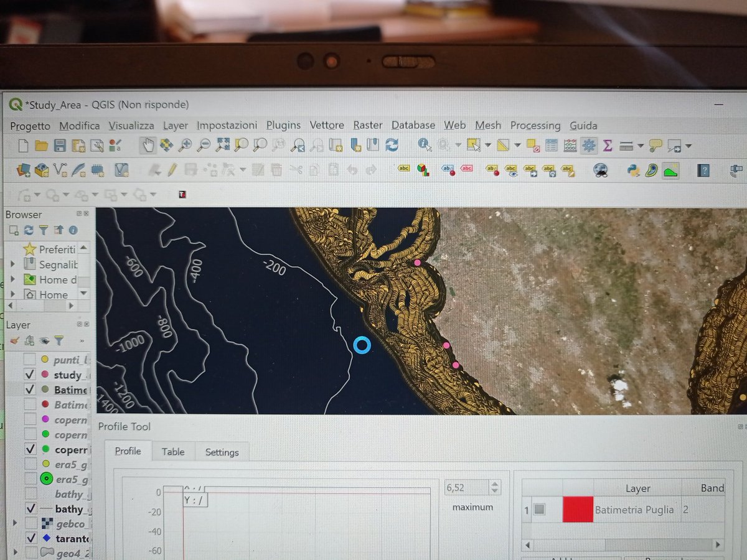Open the select by expression dropdown arrow

tap(516, 146)
